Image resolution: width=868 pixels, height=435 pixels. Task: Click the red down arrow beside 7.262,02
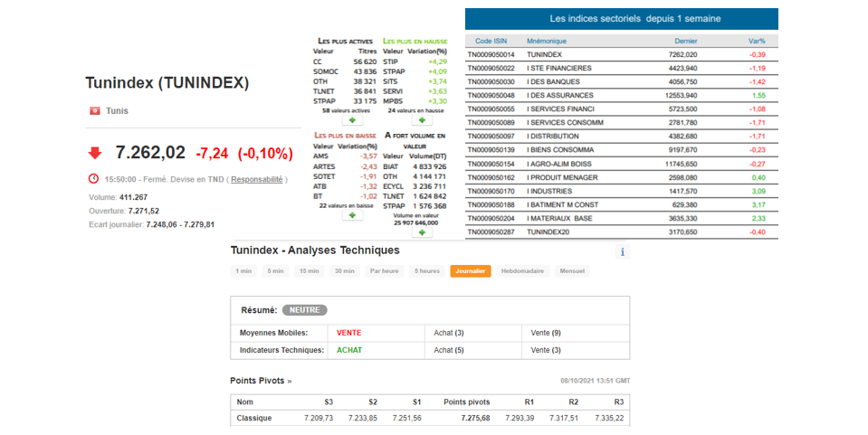tap(95, 153)
